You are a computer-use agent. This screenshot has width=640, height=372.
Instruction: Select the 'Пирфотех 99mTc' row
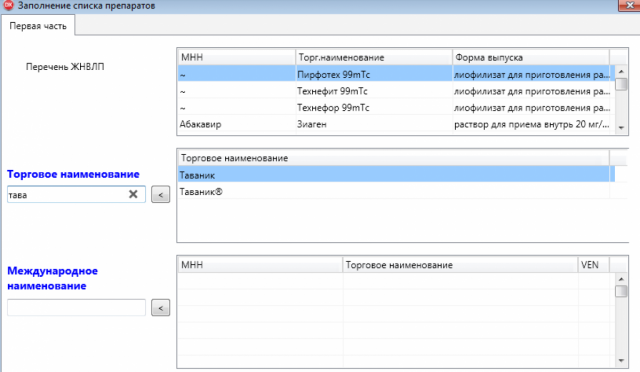point(396,74)
